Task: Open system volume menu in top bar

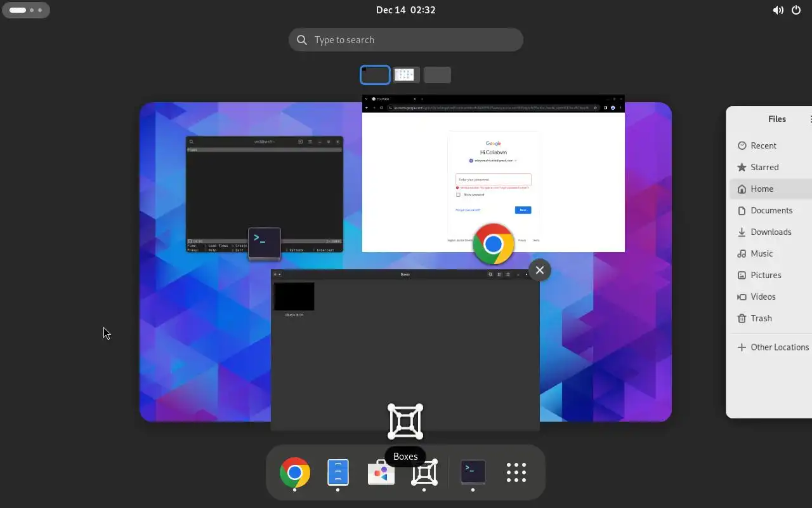Action: click(x=778, y=10)
